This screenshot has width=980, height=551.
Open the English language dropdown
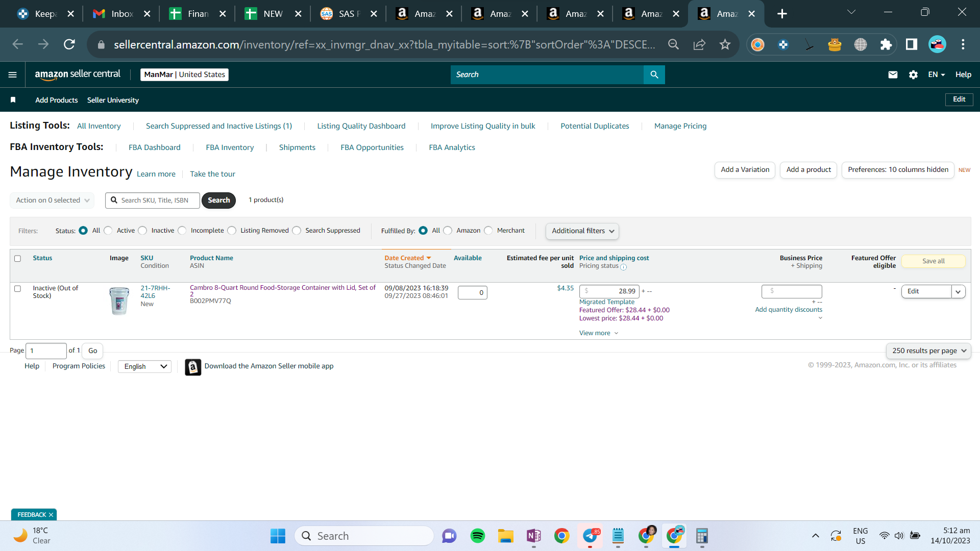(x=145, y=367)
